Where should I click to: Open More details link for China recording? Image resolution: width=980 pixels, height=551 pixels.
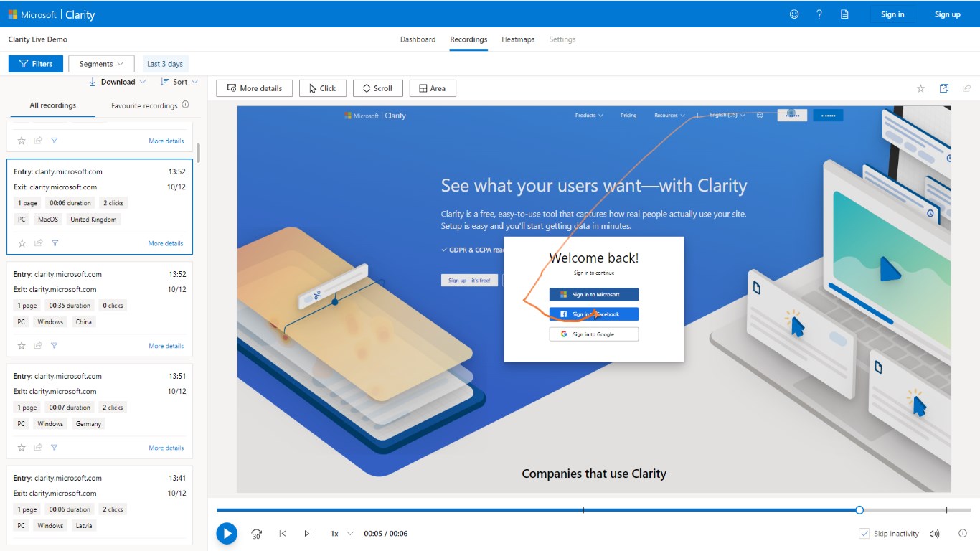tap(166, 346)
